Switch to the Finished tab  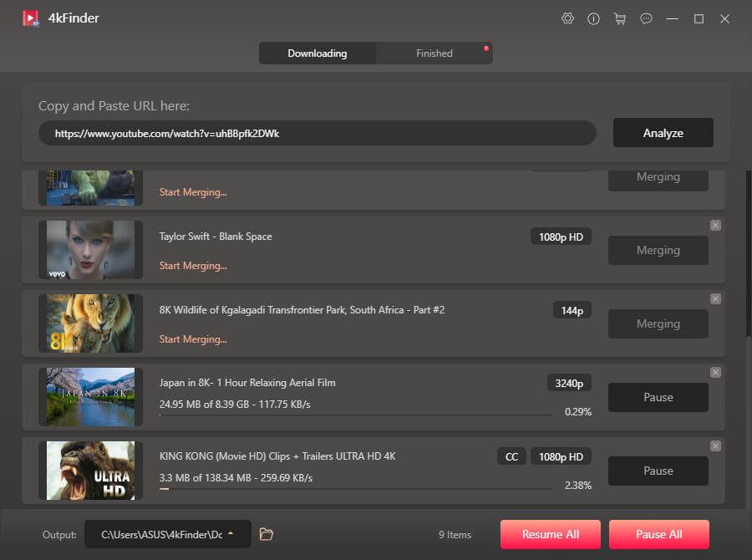pos(434,53)
